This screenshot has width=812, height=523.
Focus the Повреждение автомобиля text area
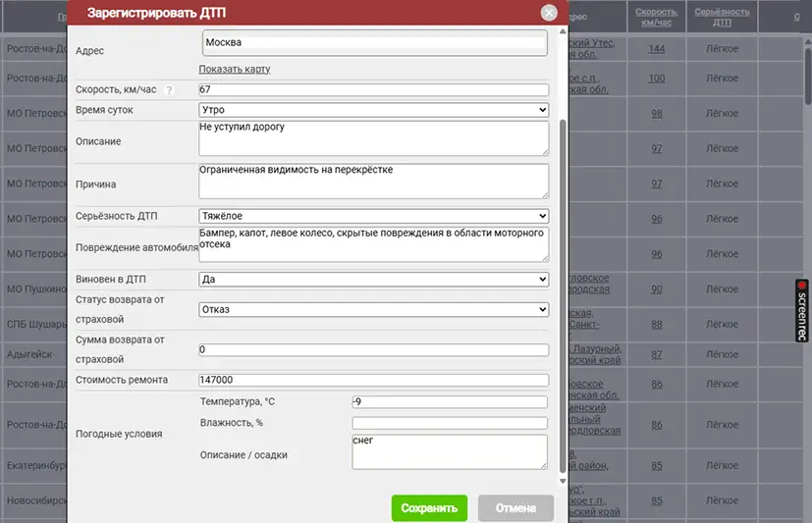(x=373, y=244)
